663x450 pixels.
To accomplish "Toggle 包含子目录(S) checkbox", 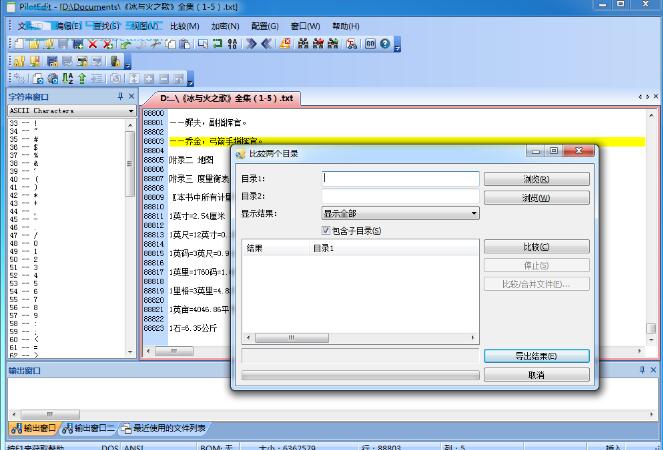I will [326, 230].
